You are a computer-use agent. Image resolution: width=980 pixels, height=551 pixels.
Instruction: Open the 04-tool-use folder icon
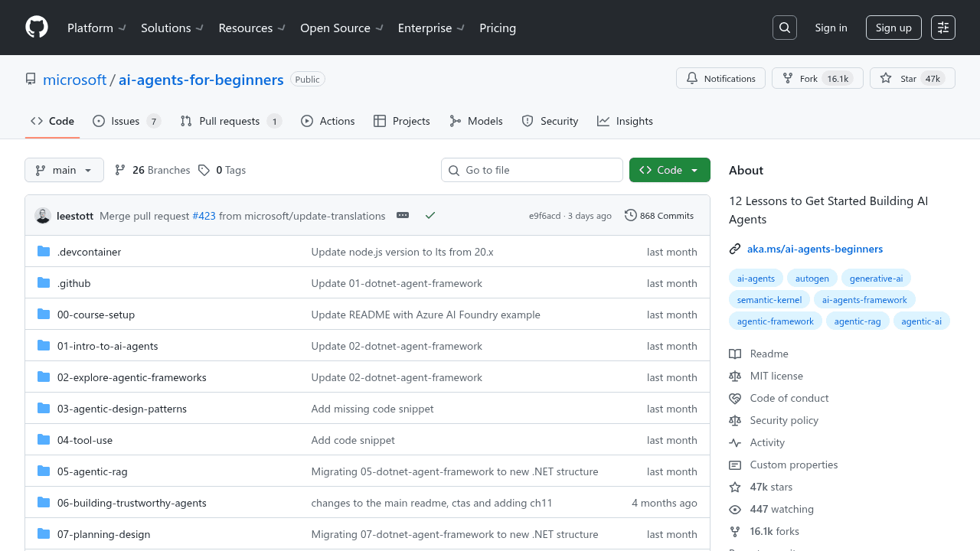[44, 440]
